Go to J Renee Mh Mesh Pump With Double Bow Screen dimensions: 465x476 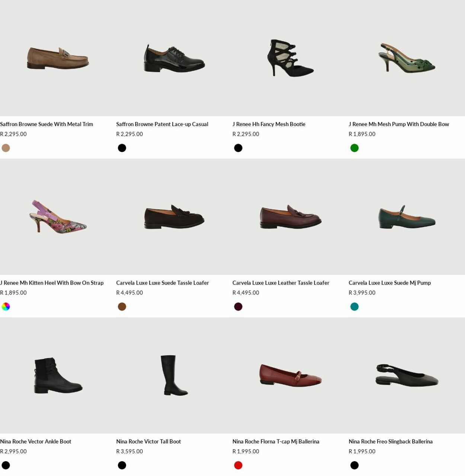click(399, 124)
